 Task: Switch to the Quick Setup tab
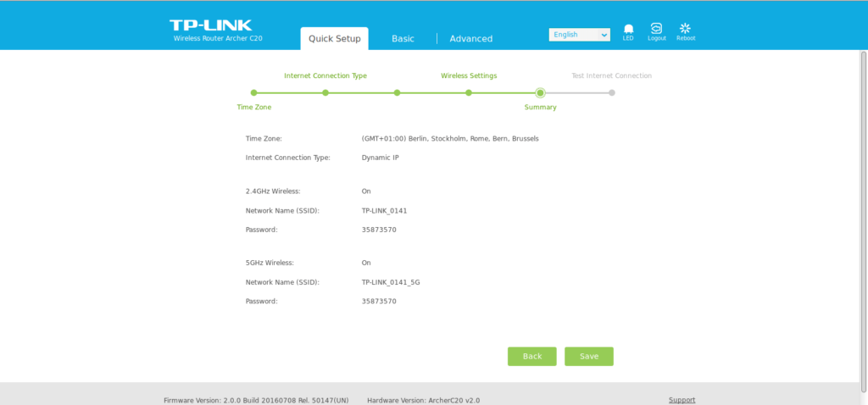(x=334, y=38)
